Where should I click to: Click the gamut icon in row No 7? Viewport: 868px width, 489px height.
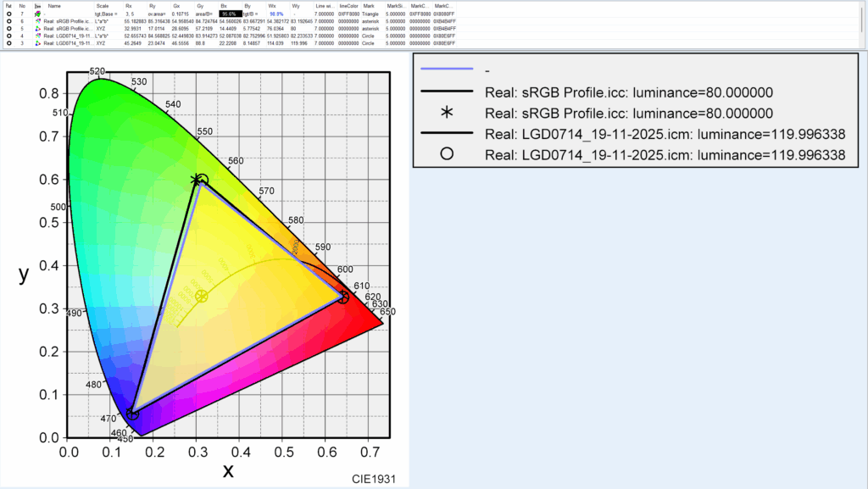[38, 14]
